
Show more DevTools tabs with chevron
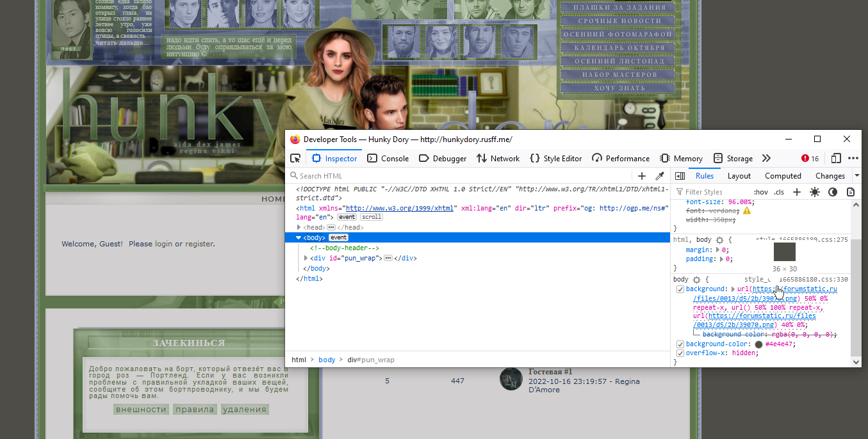tap(766, 158)
